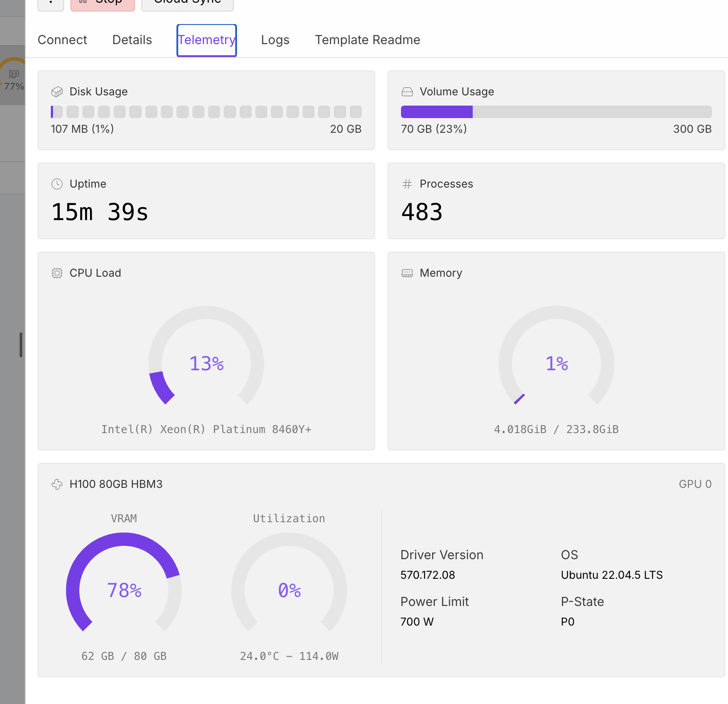
Task: Click the VRAM 78% gauge
Action: tap(124, 582)
